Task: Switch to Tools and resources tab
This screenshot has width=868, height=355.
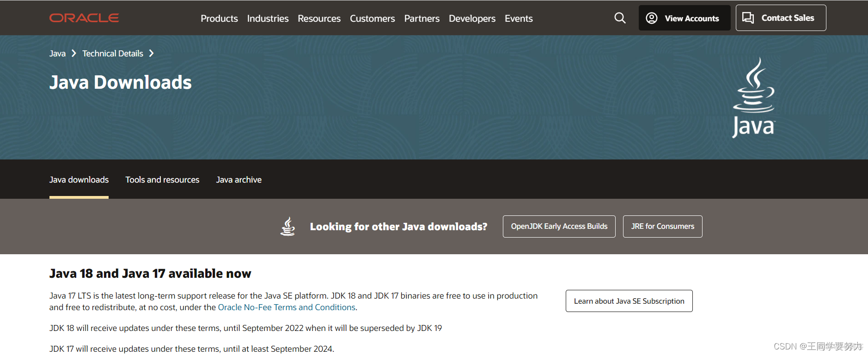Action: (x=162, y=180)
